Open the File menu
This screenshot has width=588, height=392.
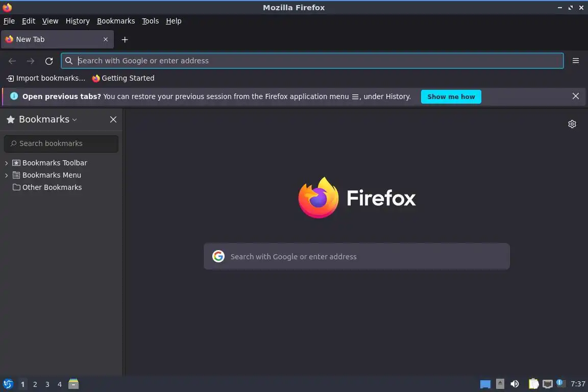pyautogui.click(x=9, y=21)
